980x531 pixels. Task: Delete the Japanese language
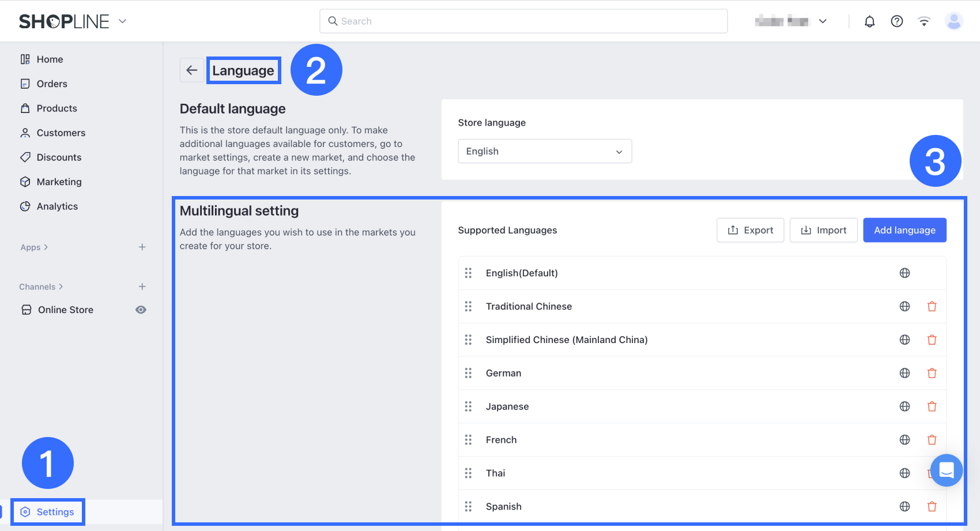932,407
